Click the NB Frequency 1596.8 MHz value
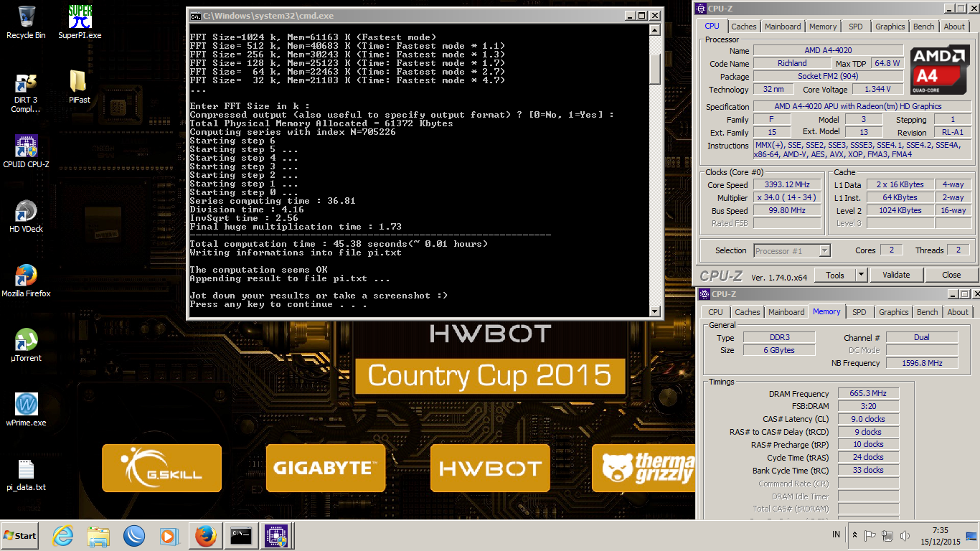 pyautogui.click(x=923, y=363)
